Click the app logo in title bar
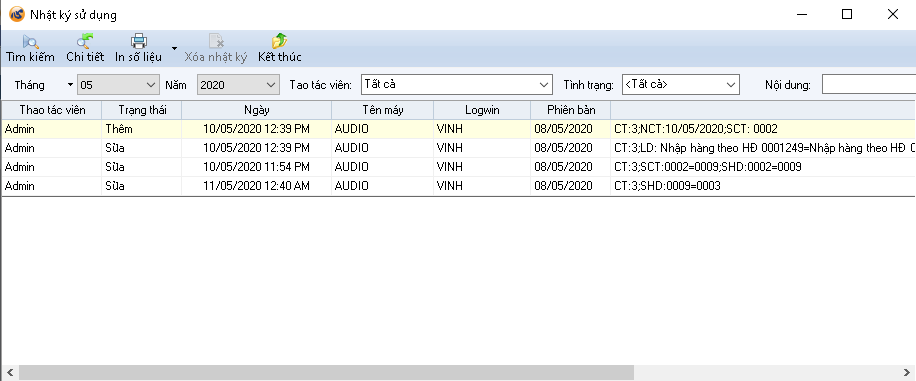 click(x=17, y=14)
